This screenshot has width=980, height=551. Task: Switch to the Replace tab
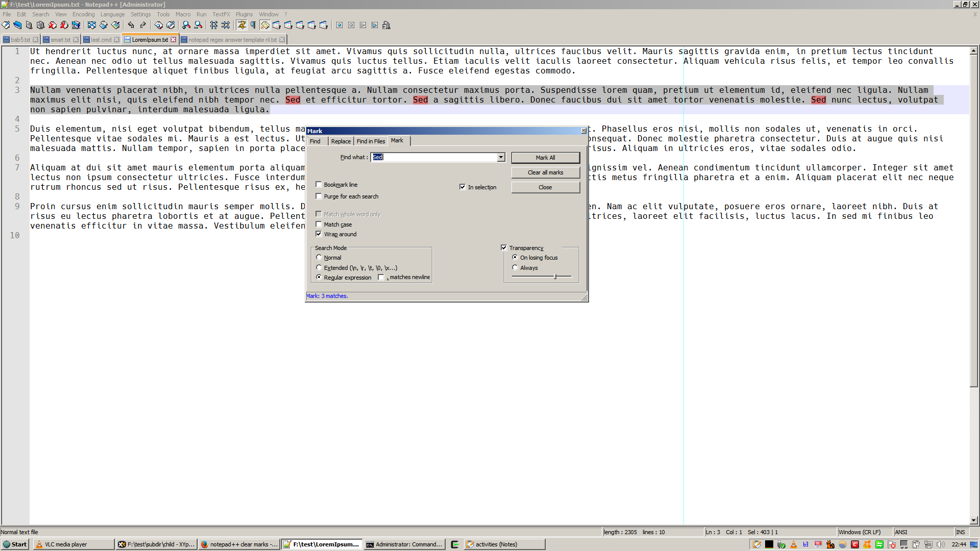[340, 141]
